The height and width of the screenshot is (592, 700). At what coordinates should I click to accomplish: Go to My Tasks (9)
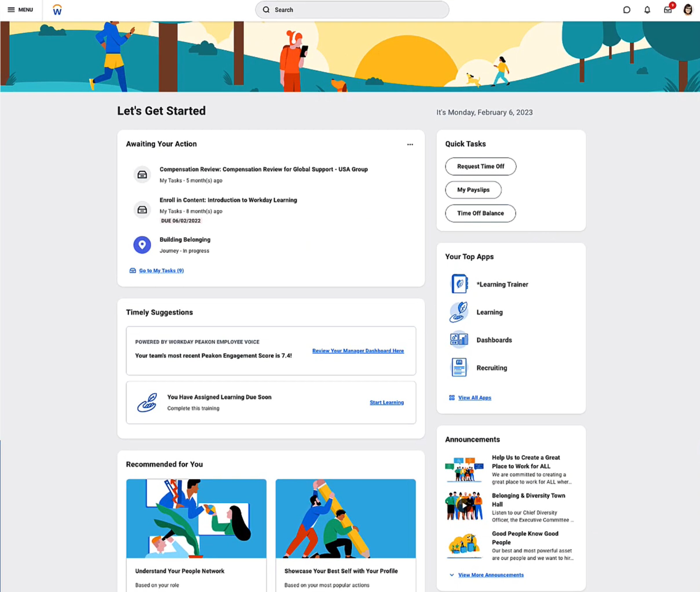coord(161,270)
